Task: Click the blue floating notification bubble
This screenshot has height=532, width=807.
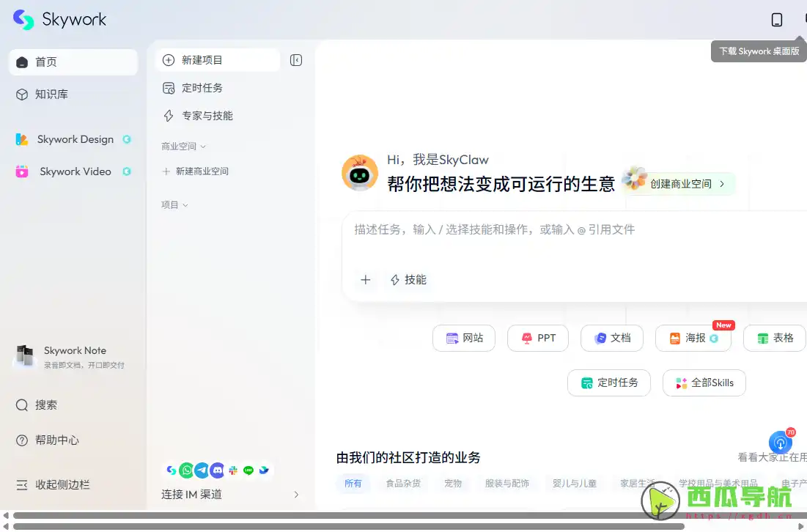Action: click(x=780, y=443)
